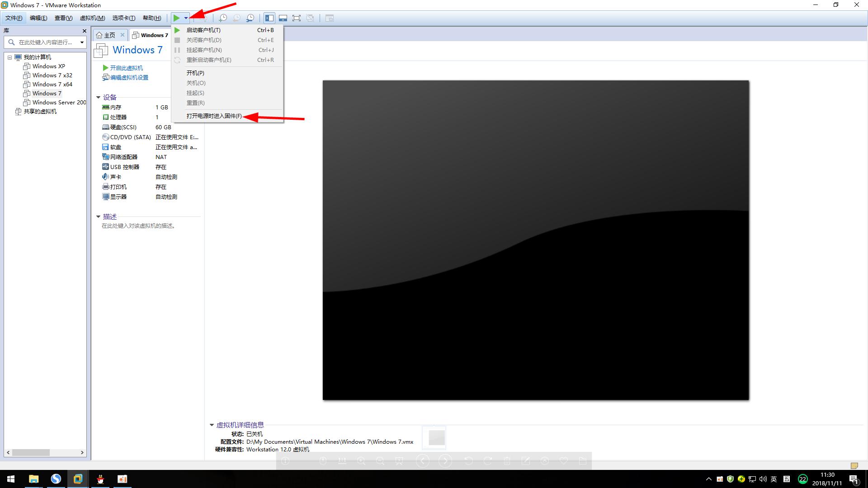Screen dimensions: 868x488
Task: Select Windows 7 x64 in library tree
Action: click(x=52, y=84)
